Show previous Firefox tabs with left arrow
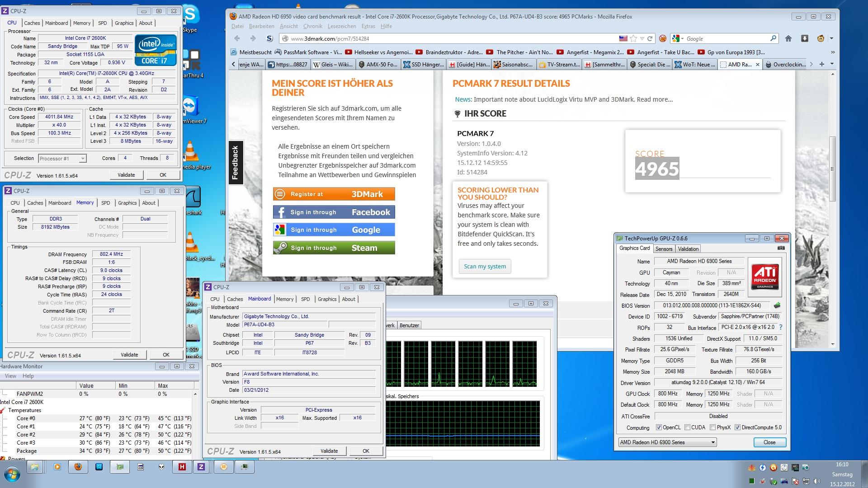Viewport: 868px width, 488px height. click(234, 65)
